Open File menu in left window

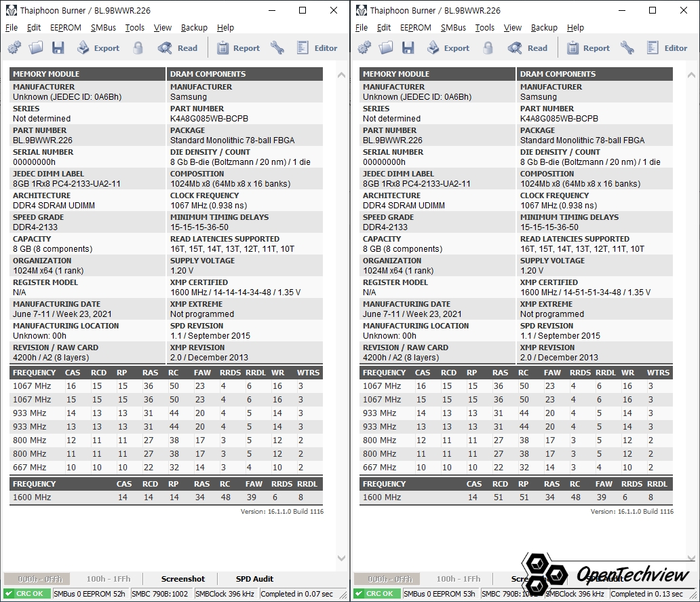[11, 27]
